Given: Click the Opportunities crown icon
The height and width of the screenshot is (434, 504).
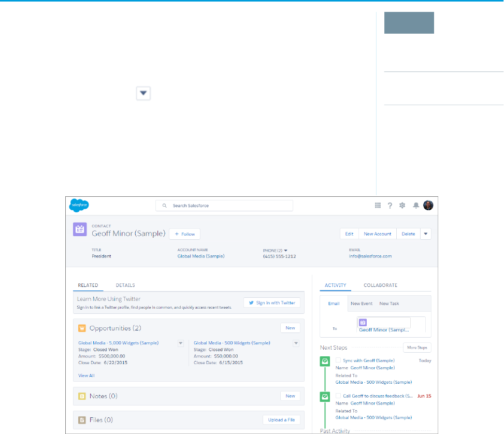Looking at the screenshot, I should pyautogui.click(x=82, y=328).
